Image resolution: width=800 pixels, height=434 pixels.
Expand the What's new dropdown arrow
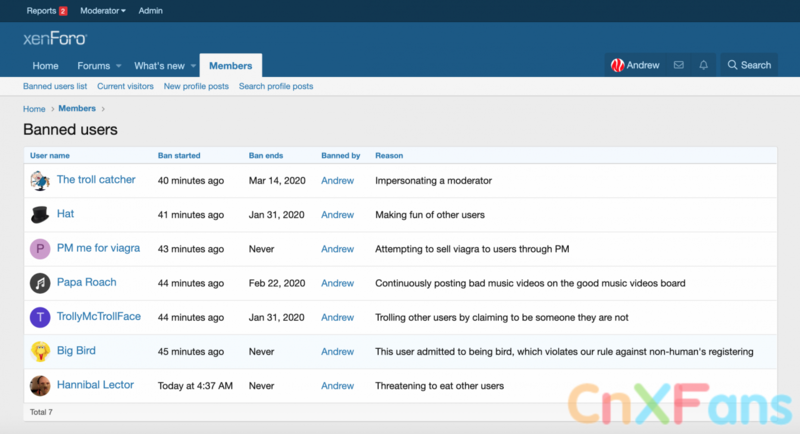(192, 66)
